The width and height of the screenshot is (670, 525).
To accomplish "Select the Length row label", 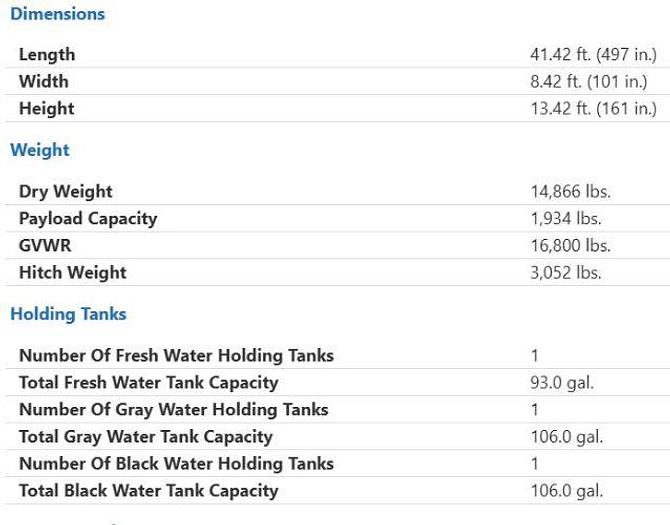I will 47,55.
